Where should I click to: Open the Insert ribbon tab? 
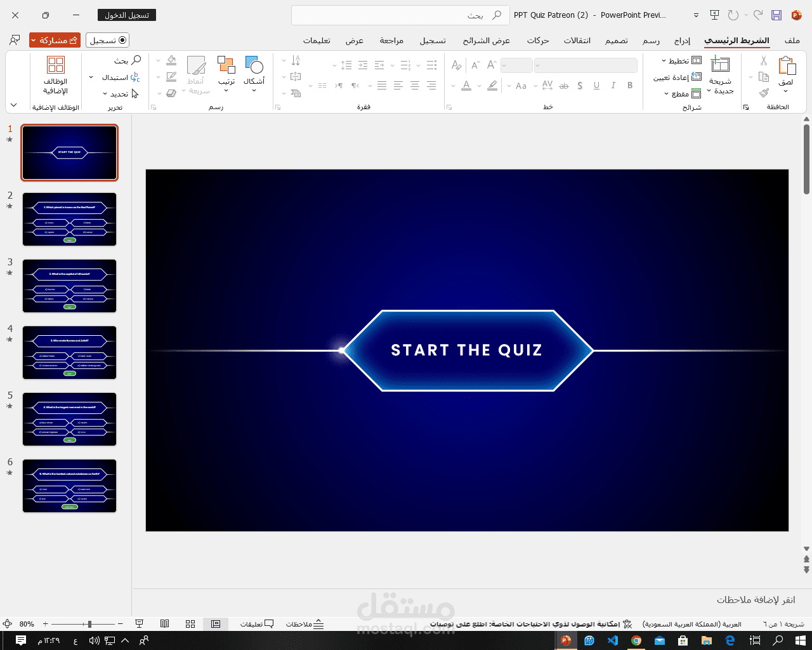682,41
